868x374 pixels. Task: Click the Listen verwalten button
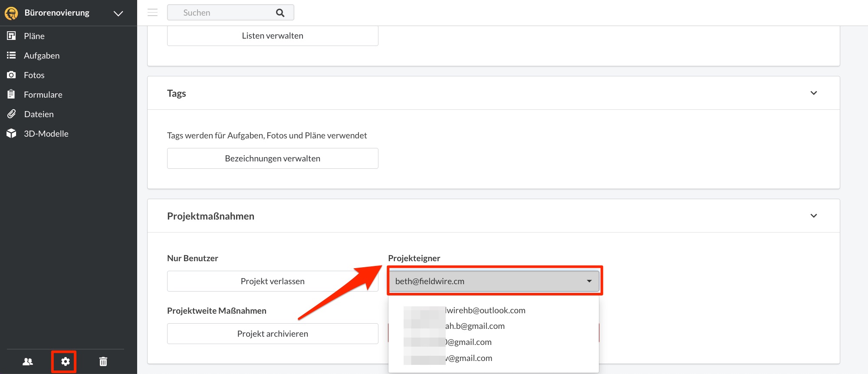point(273,36)
